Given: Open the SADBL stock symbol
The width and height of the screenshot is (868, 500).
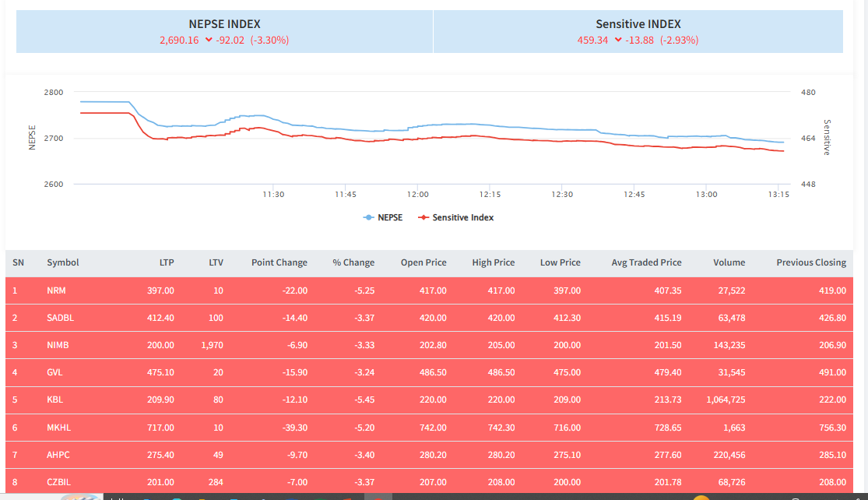Looking at the screenshot, I should click(x=60, y=318).
